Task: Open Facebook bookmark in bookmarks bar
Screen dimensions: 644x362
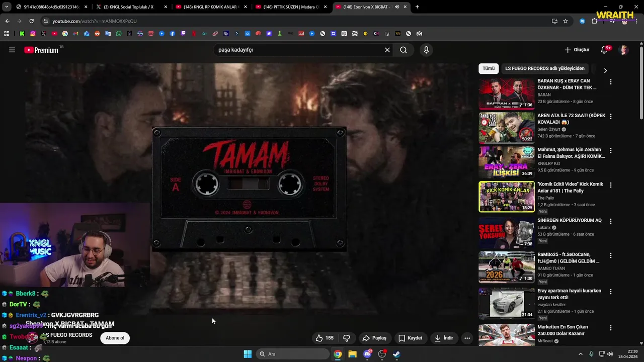Action: pyautogui.click(x=172, y=34)
